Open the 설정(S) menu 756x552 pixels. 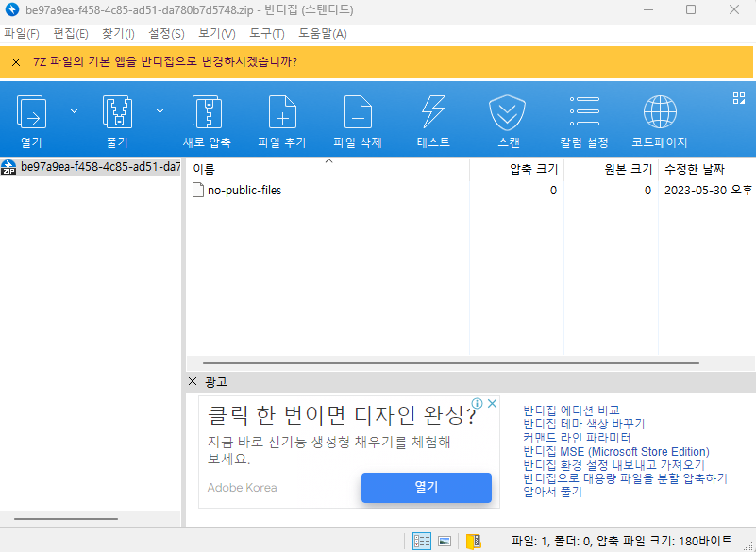pos(166,34)
